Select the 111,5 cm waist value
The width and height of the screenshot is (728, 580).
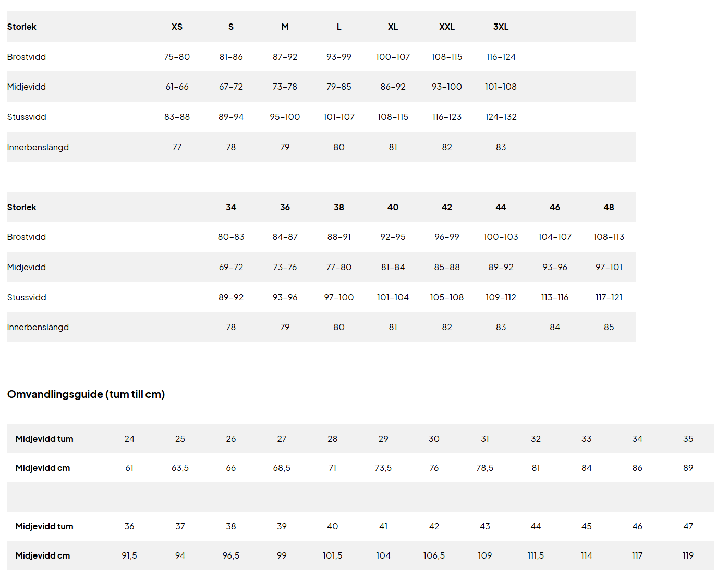(536, 555)
